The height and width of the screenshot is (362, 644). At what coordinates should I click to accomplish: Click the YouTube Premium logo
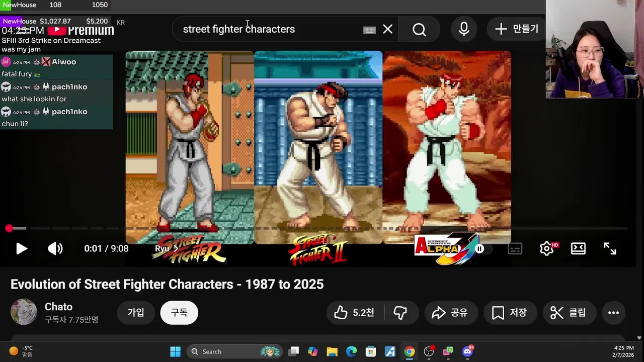click(80, 30)
